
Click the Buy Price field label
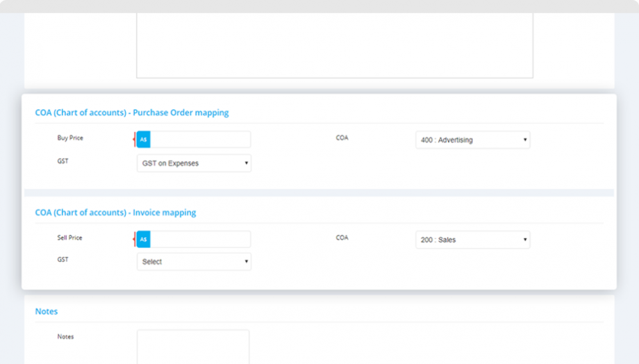70,138
